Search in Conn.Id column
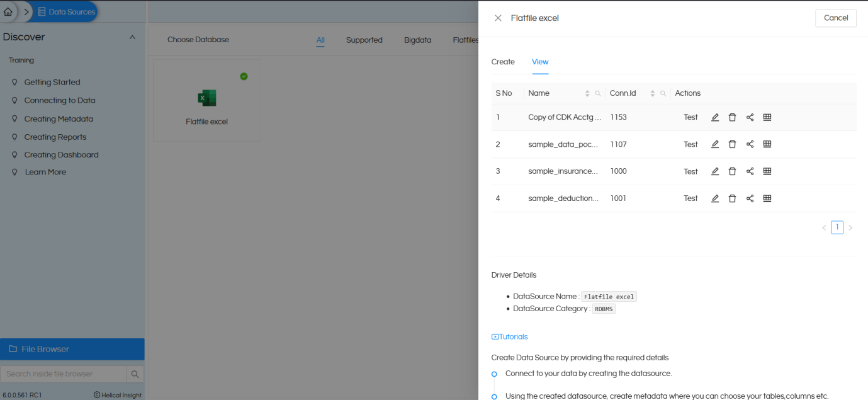The width and height of the screenshot is (868, 400). coord(663,93)
